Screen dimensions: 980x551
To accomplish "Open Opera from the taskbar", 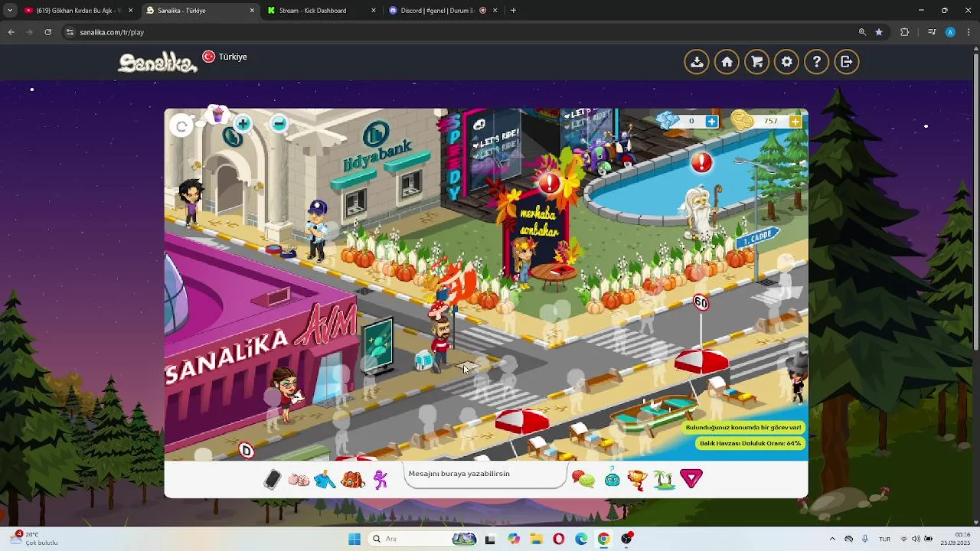I will (x=559, y=539).
